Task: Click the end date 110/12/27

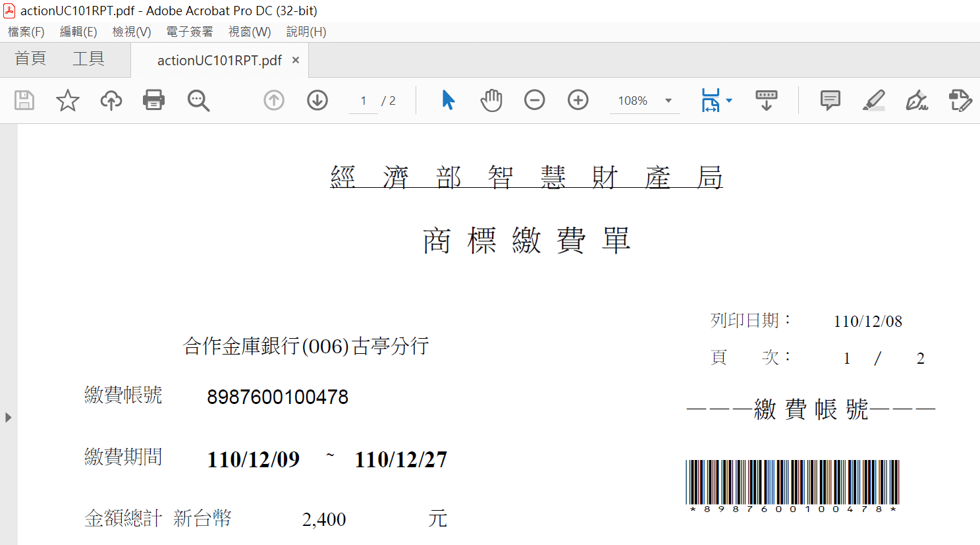Action: coord(401,459)
